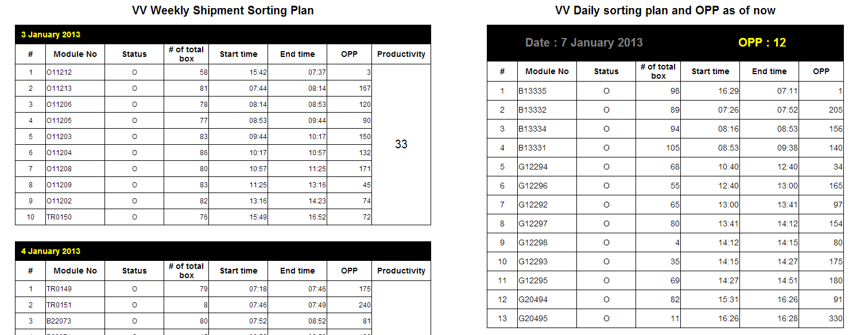Click the VV Weekly Shipment Sorting Plan title

coord(223,10)
